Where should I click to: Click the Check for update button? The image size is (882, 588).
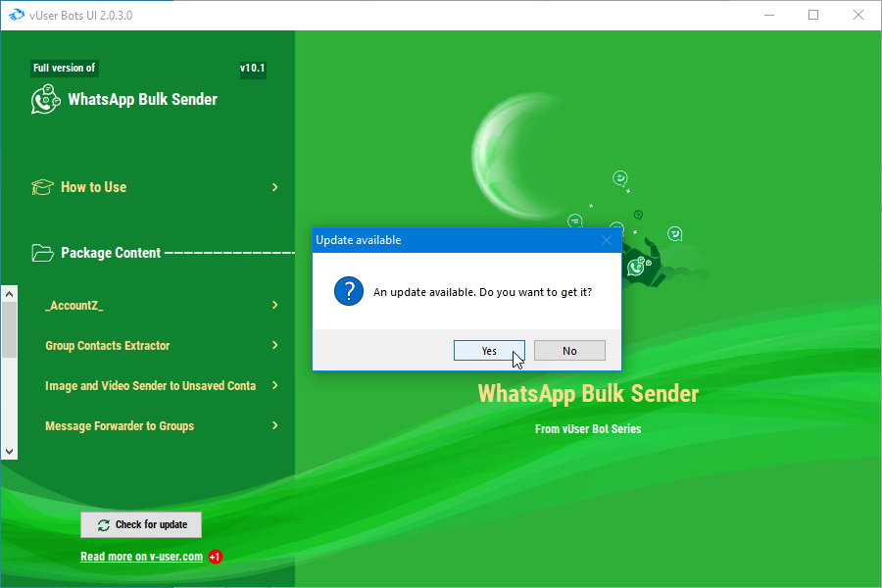[x=141, y=525]
